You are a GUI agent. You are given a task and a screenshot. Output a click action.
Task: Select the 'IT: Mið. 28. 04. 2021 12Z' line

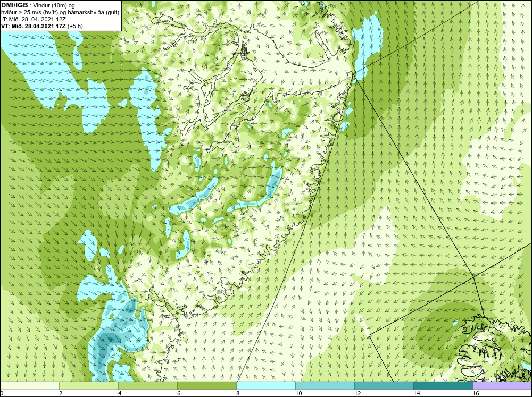tap(34, 19)
